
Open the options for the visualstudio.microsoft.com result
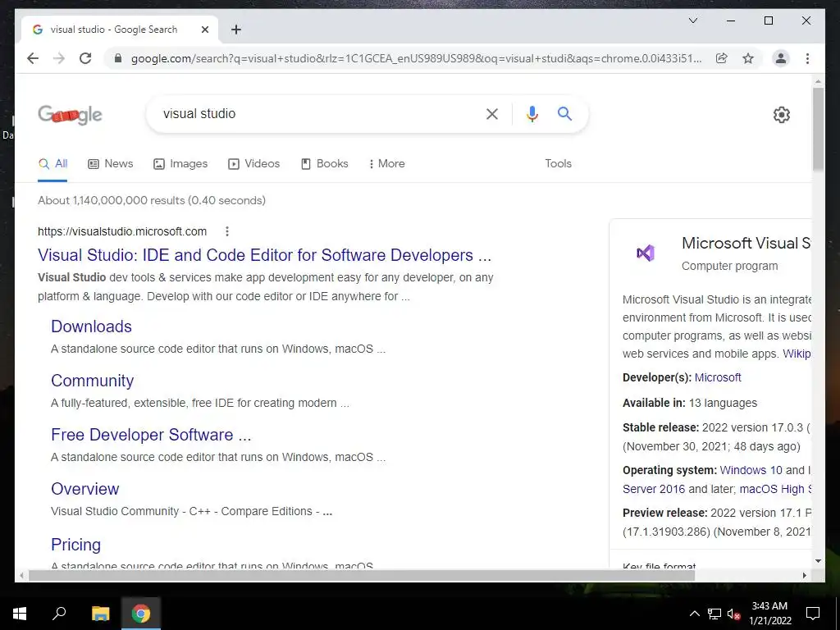[x=227, y=231]
